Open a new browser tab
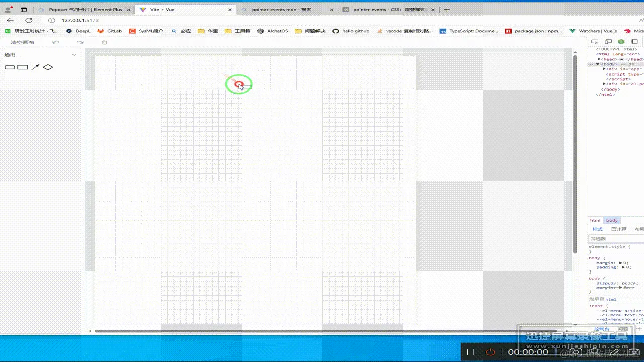The image size is (644, 362). [x=447, y=9]
